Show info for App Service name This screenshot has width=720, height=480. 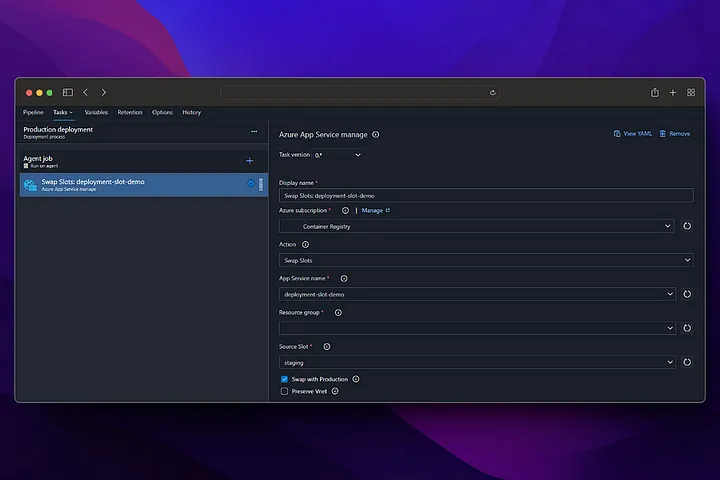(344, 278)
